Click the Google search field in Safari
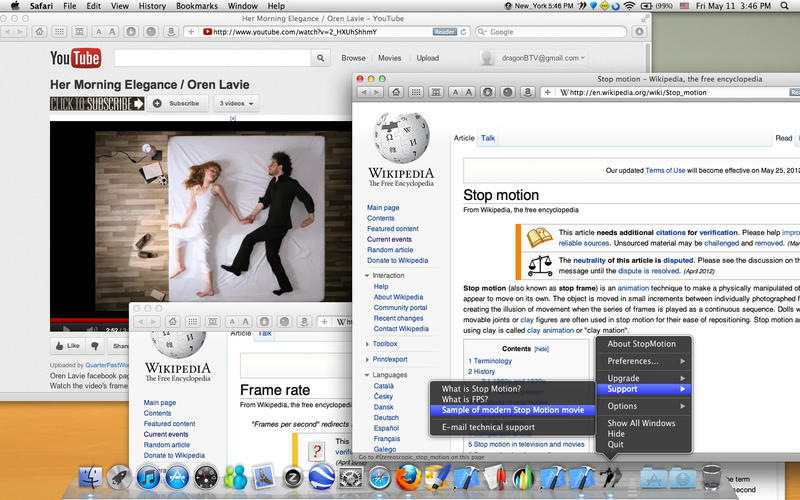Screen dimensions: 800x500 pos(550,32)
